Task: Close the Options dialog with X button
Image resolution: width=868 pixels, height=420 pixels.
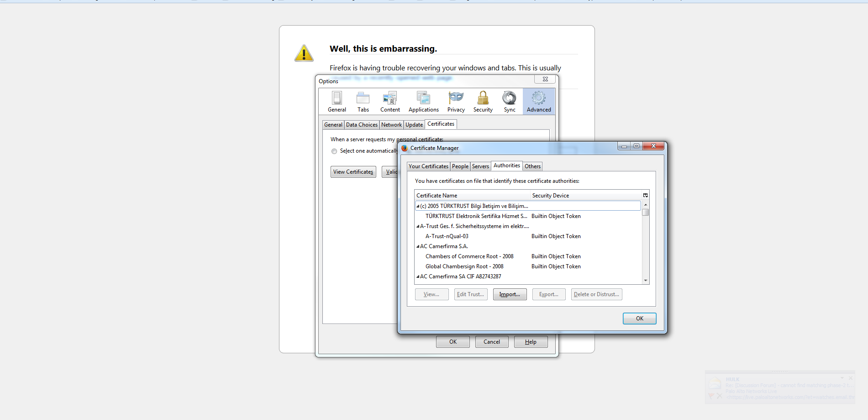Action: 545,79
